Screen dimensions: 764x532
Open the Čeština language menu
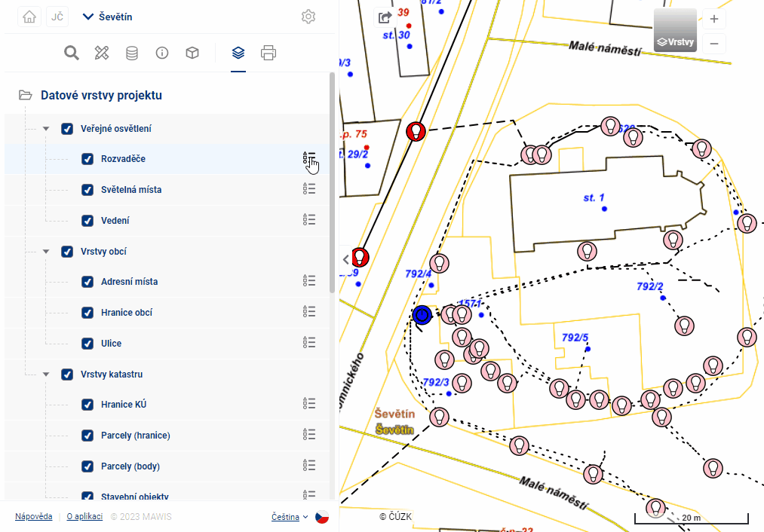(290, 517)
